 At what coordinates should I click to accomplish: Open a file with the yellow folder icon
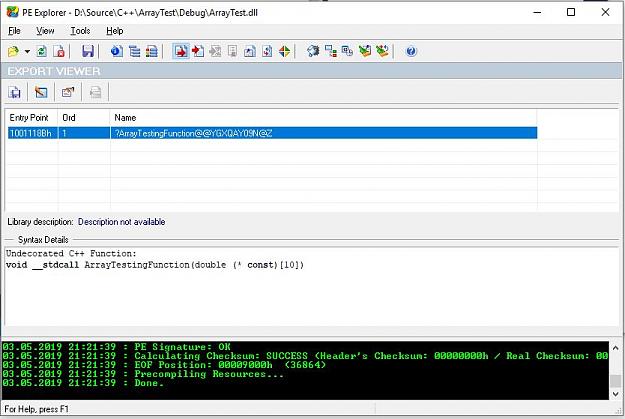point(13,51)
